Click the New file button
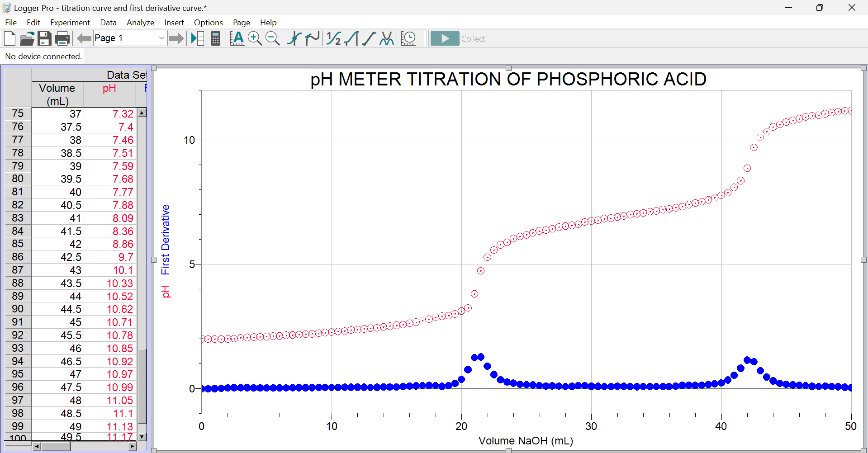 9,38
